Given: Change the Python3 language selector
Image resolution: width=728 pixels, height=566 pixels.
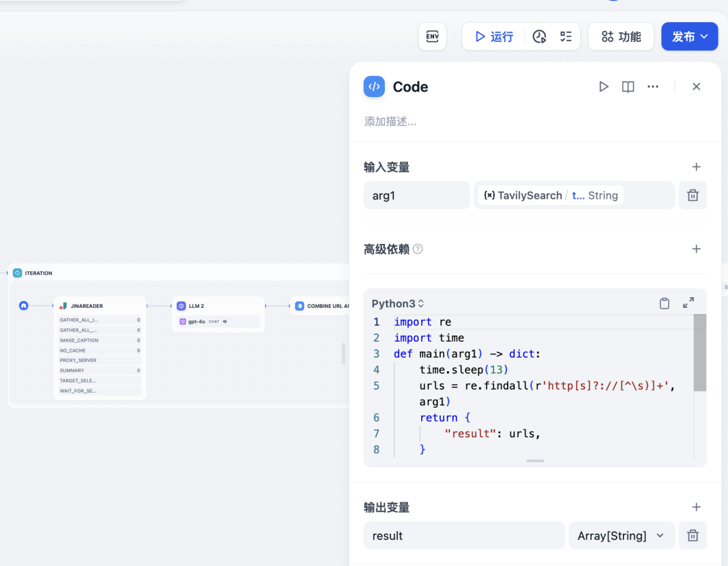Looking at the screenshot, I should [x=398, y=303].
